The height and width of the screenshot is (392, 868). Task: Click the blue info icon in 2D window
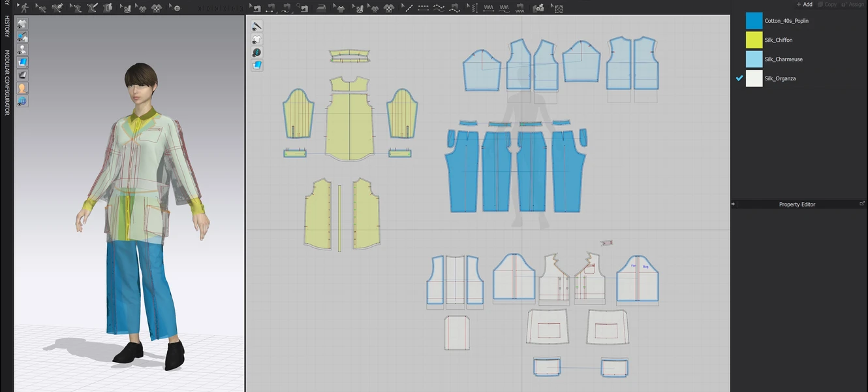point(257,52)
